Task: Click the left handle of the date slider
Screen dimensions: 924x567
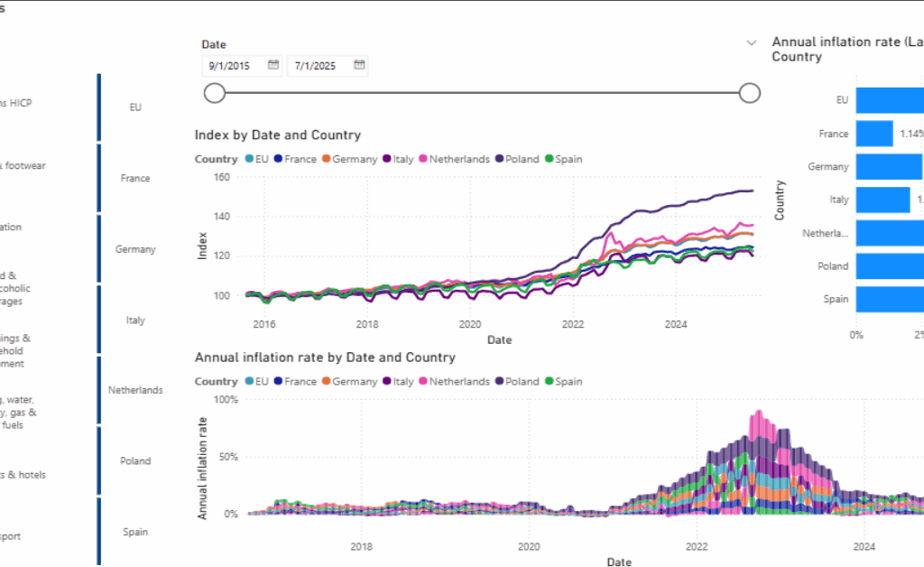Action: pos(214,93)
